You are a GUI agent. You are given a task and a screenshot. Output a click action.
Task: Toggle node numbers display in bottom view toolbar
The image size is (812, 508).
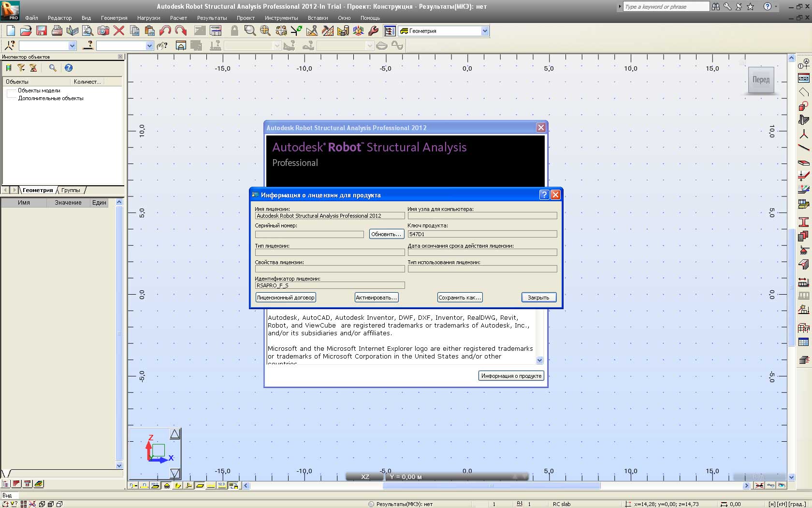(133, 485)
